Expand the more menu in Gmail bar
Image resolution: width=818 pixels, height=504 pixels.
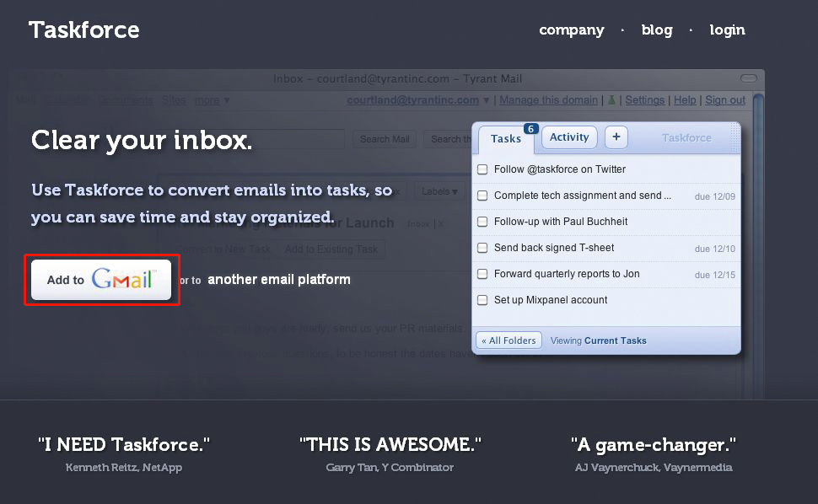(212, 100)
